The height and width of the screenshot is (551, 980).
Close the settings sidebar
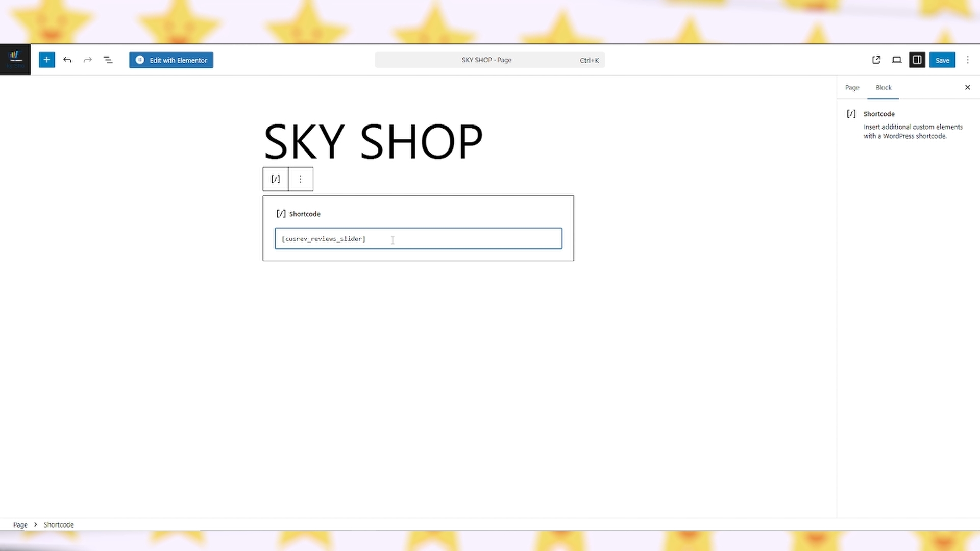point(968,87)
